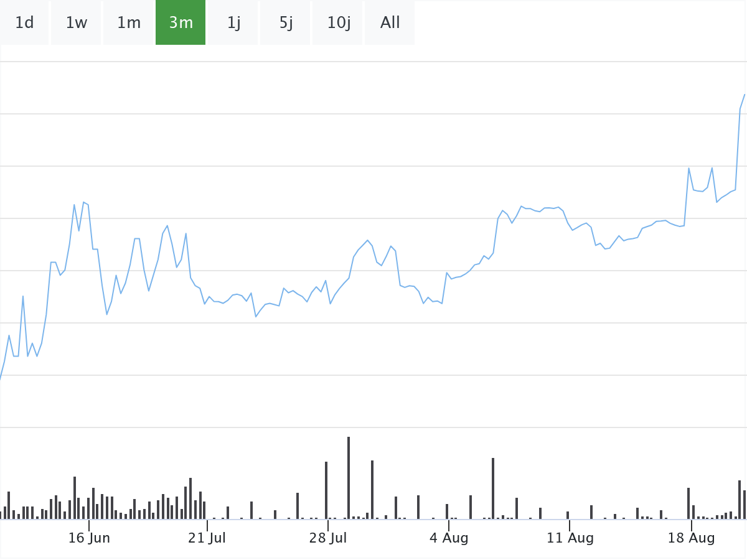The height and width of the screenshot is (560, 747).
Task: Show the All time range
Action: pyautogui.click(x=390, y=23)
